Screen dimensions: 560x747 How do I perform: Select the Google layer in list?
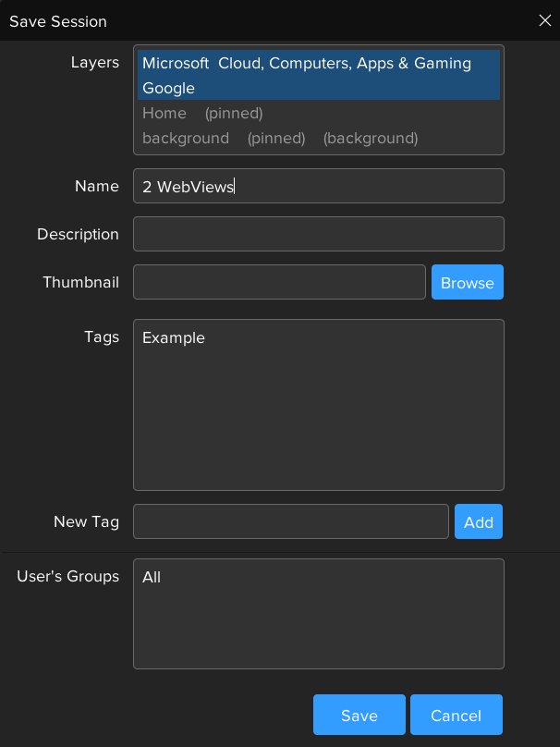click(x=169, y=89)
